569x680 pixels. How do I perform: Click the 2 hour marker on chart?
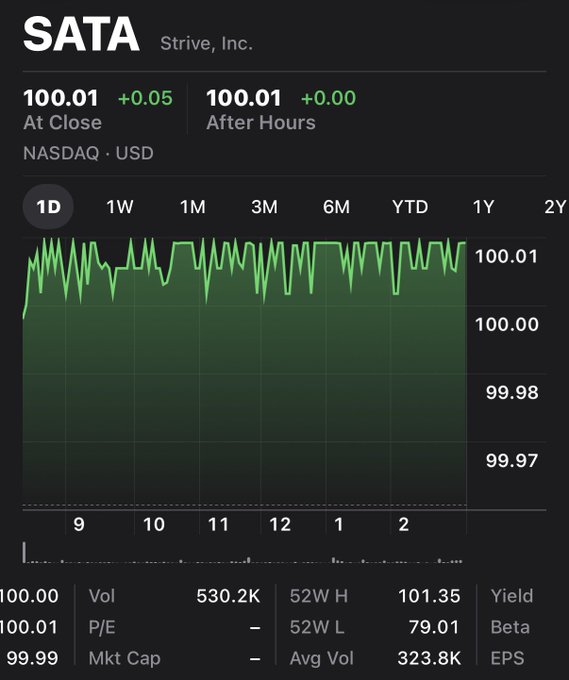(403, 525)
